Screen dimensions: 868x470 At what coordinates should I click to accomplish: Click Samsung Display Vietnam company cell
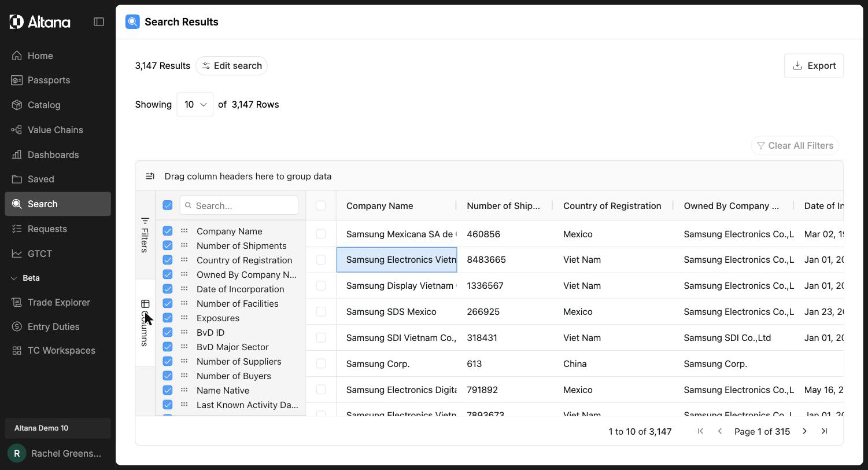click(397, 286)
